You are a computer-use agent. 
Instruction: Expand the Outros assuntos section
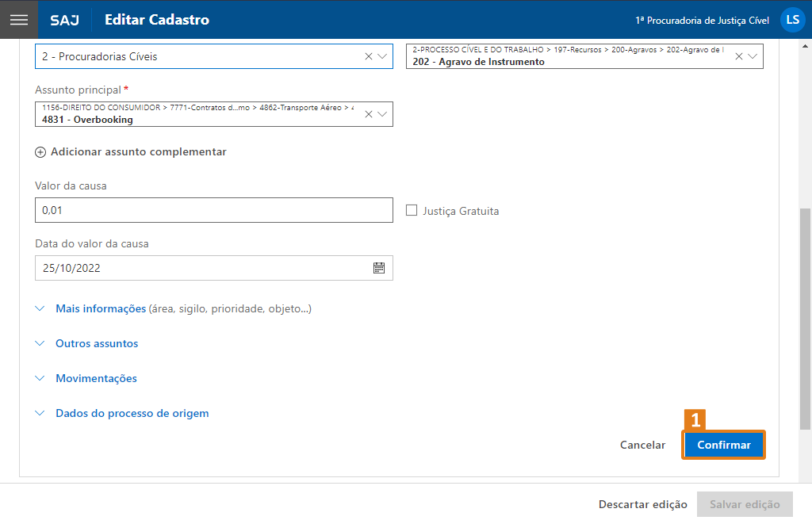[x=96, y=344]
